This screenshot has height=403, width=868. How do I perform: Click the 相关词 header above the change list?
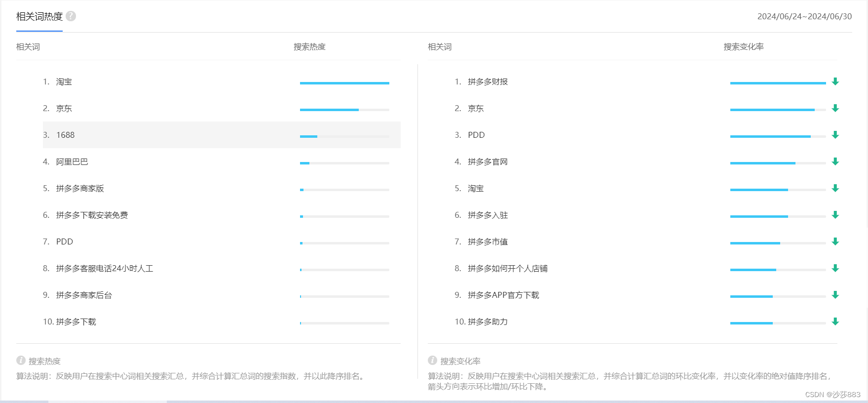[440, 47]
